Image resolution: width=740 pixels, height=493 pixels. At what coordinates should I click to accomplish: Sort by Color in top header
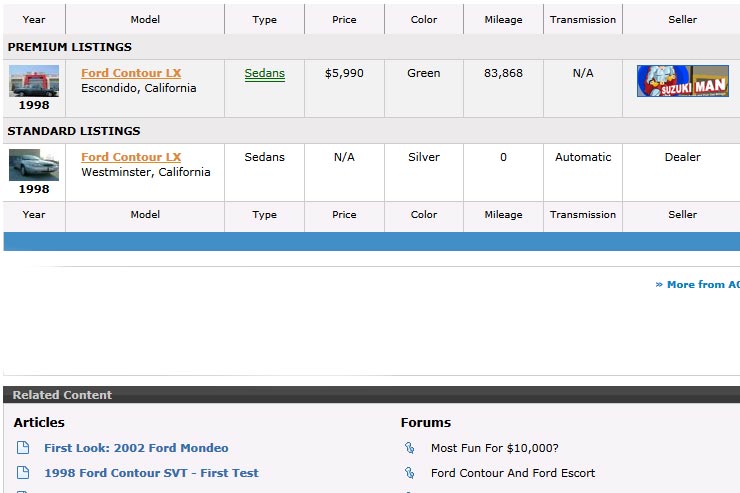pyautogui.click(x=424, y=19)
